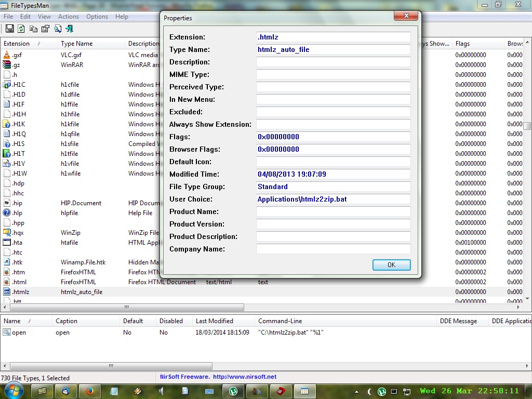Open Thunderbird from the taskbar
This screenshot has width=532, height=399.
pos(65,391)
